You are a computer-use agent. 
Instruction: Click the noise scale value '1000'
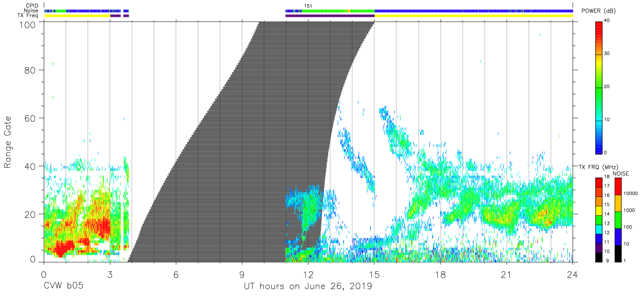[x=629, y=211]
